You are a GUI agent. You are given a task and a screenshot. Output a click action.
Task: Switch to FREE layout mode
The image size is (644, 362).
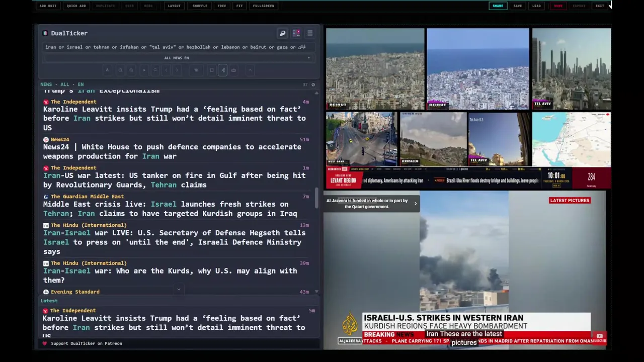pyautogui.click(x=222, y=6)
